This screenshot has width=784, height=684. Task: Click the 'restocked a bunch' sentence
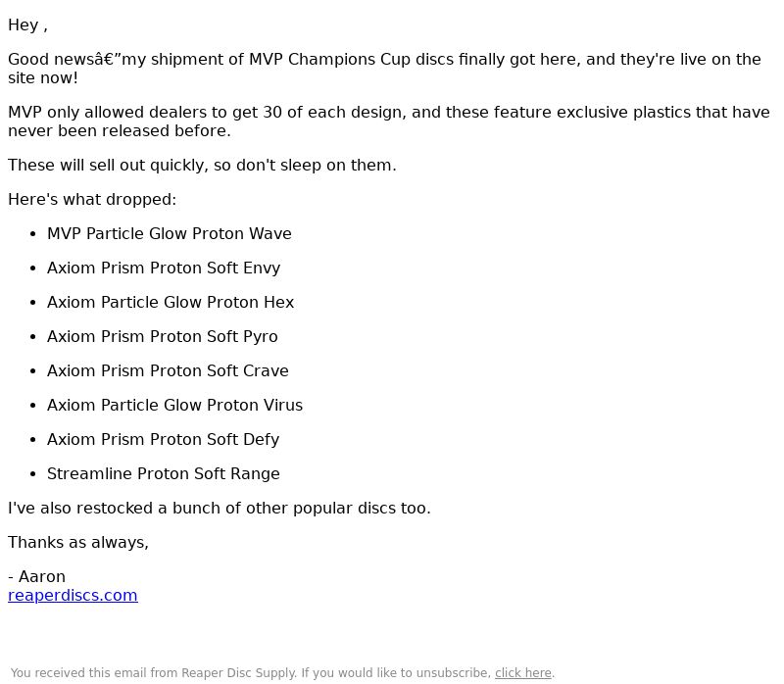[x=219, y=508]
